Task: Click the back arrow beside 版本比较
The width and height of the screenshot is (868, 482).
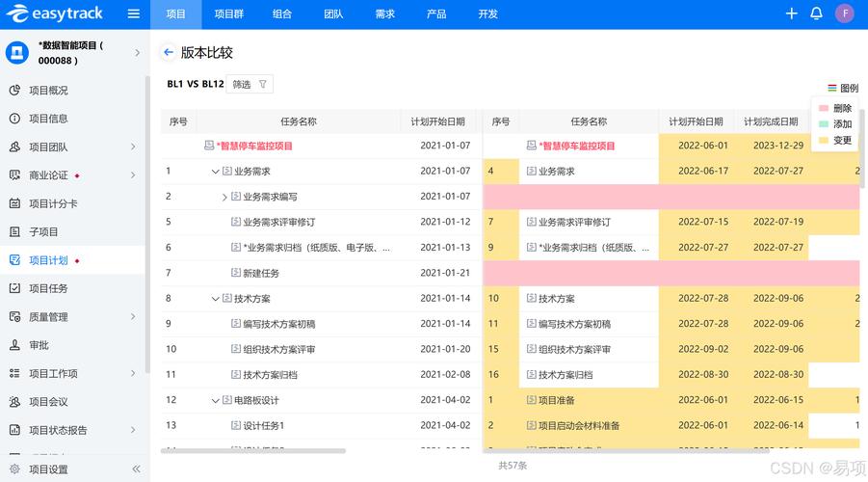Action: pos(169,52)
